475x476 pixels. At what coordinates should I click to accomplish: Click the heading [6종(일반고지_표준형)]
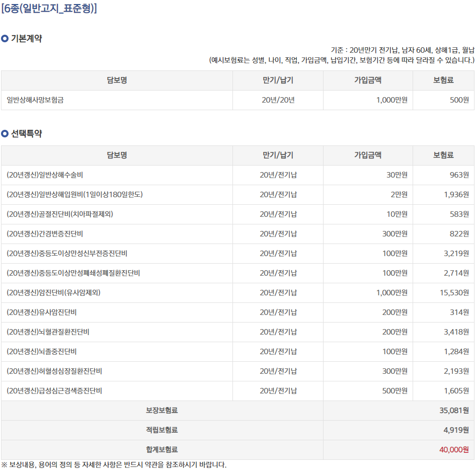49,8
